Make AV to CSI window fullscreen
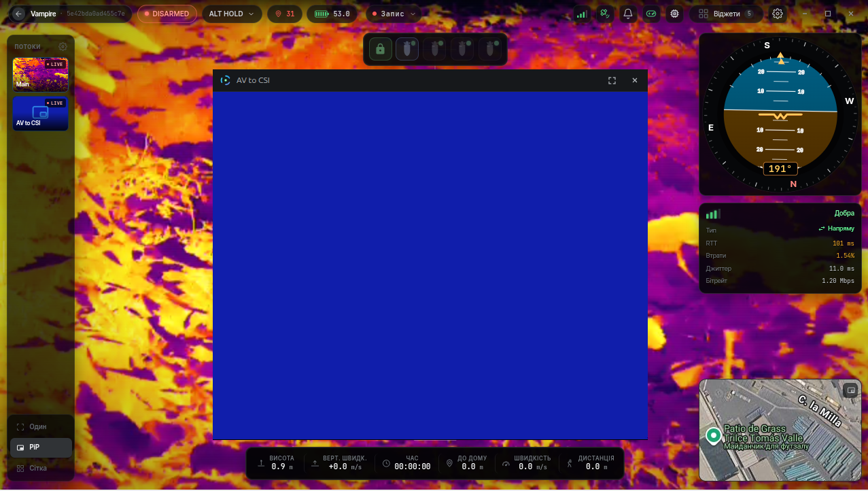 point(612,80)
